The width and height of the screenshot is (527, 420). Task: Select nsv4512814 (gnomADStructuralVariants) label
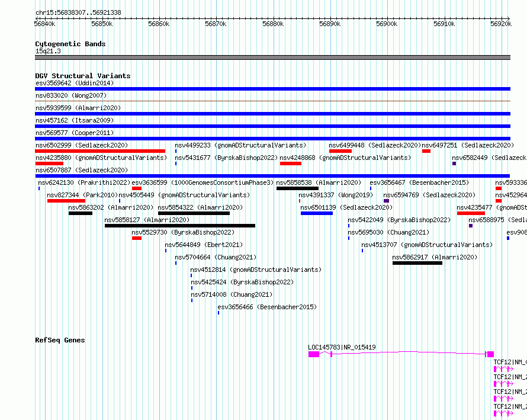(x=256, y=270)
